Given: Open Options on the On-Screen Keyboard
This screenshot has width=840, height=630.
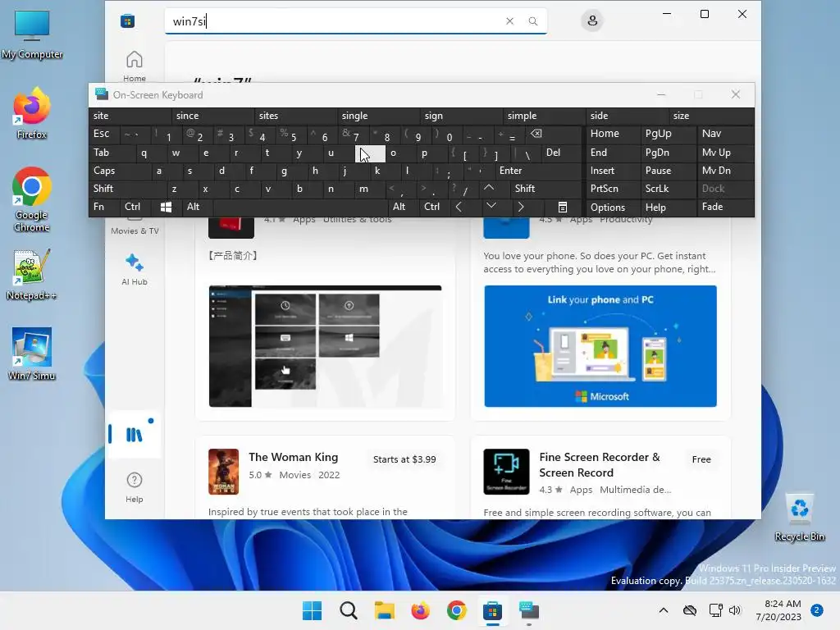Looking at the screenshot, I should coord(614,207).
